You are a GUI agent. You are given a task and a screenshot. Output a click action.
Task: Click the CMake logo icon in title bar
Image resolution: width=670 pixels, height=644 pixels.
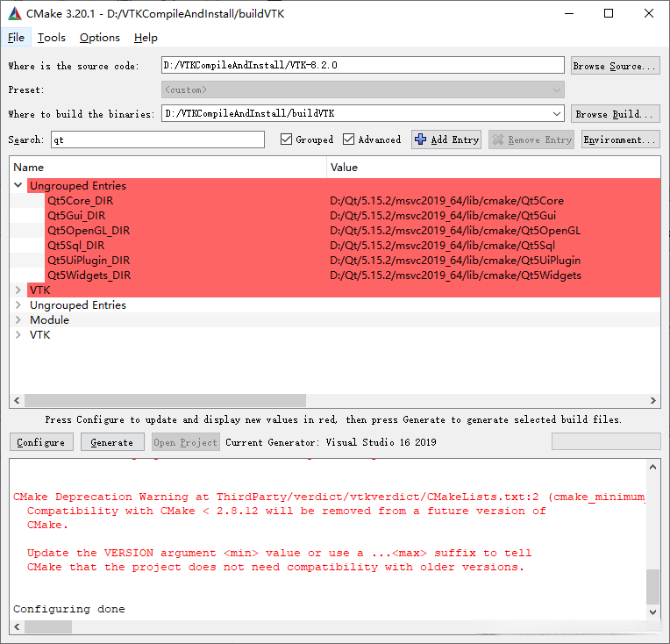coord(15,14)
